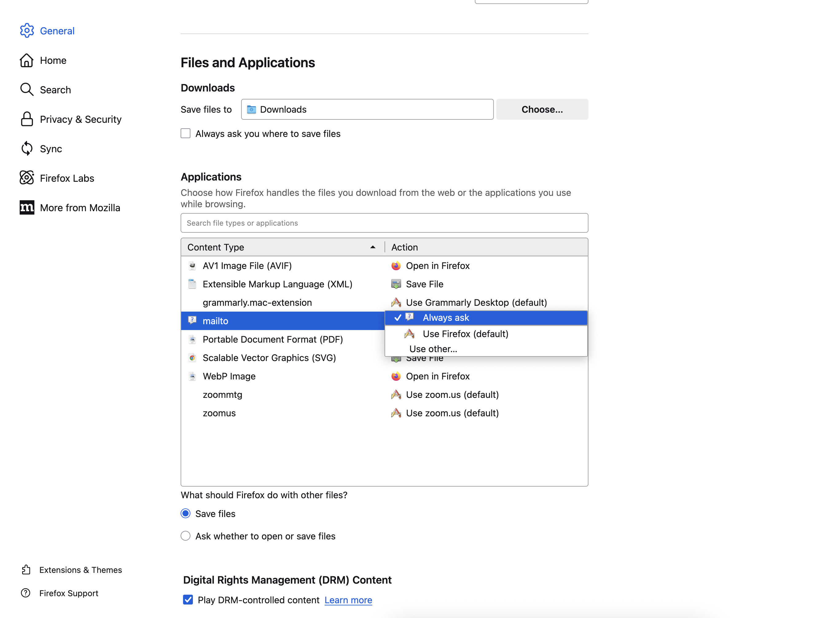Click the Sync arrows icon
This screenshot has height=618, width=840.
(26, 149)
